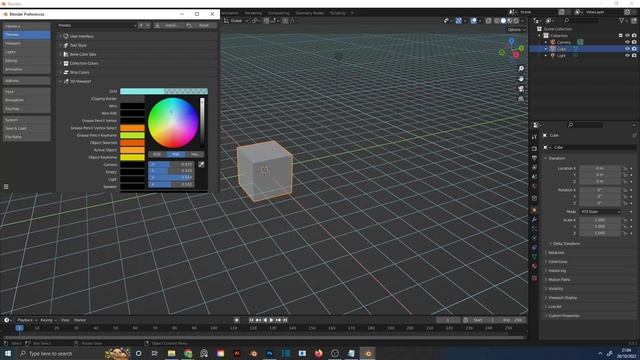The image size is (640, 360).
Task: Toggle the viewport gizmo display button
Action: tap(459, 20)
